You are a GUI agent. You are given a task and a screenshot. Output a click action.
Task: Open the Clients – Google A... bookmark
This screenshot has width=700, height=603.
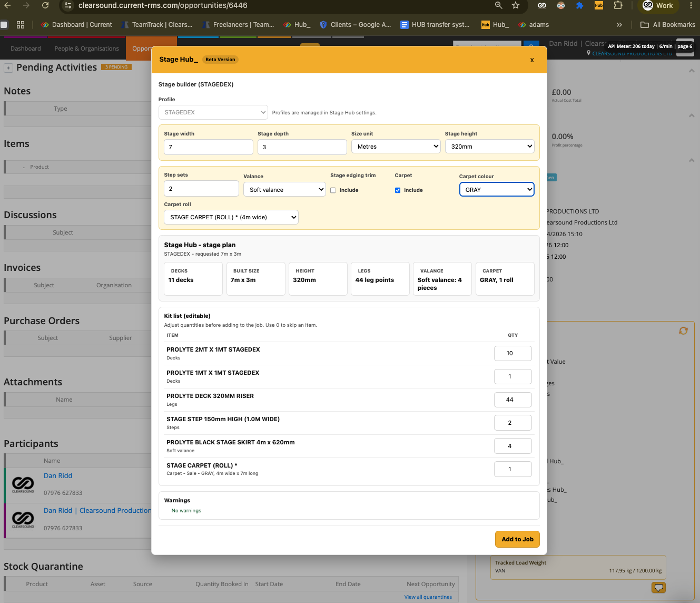pos(356,25)
